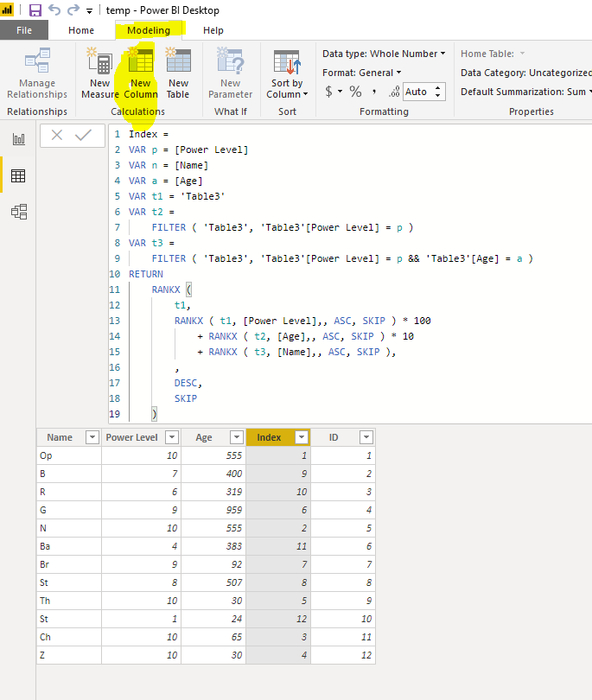592x700 pixels.
Task: Select the Name column header
Action: tap(60, 437)
